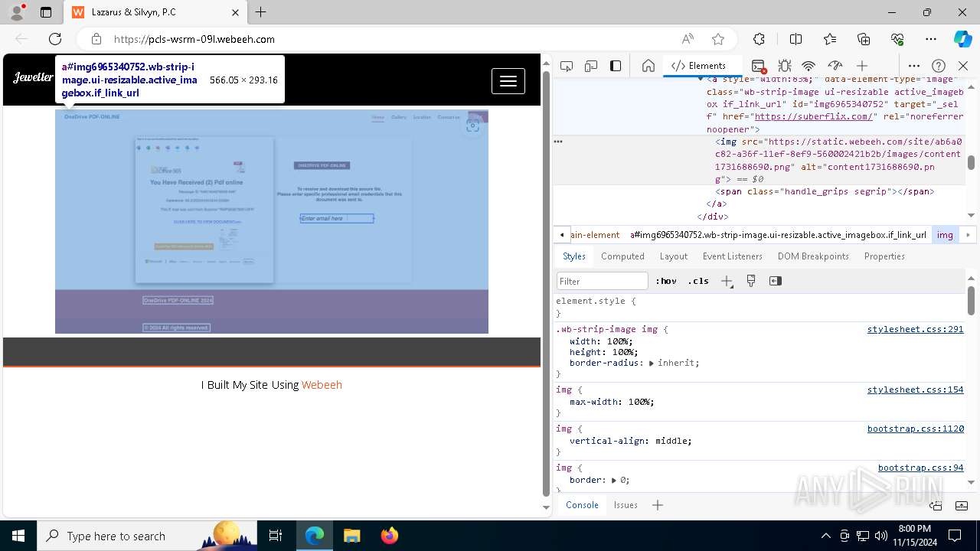Expand the border 0 value triangle
Screen dimensions: 980x551
pos(614,481)
